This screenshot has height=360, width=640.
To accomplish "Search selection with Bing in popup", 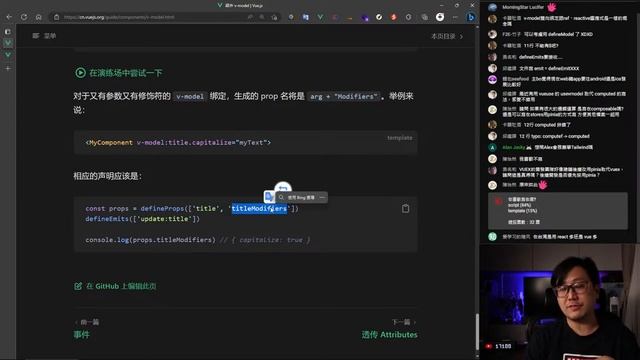I will [x=297, y=198].
